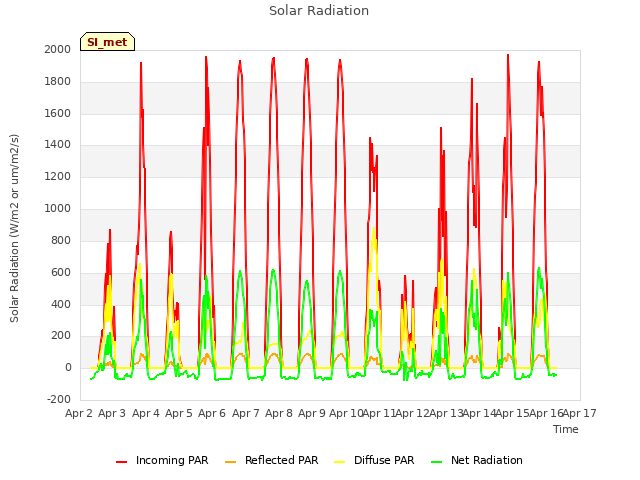This screenshot has height=480, width=640.
Task: Click the 600 y-axis tick label
Action: (61, 272)
